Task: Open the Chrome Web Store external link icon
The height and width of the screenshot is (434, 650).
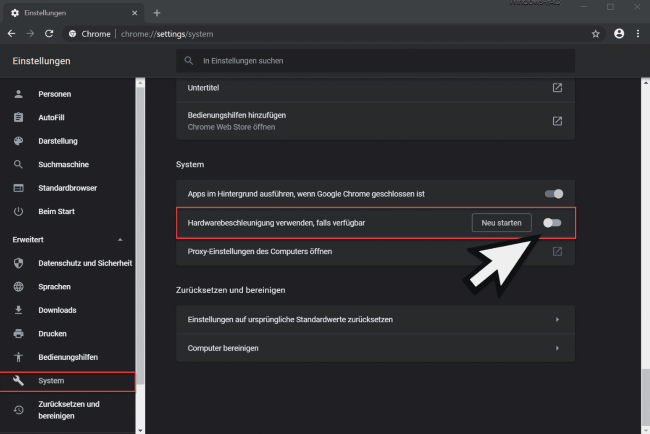Action: 557,121
